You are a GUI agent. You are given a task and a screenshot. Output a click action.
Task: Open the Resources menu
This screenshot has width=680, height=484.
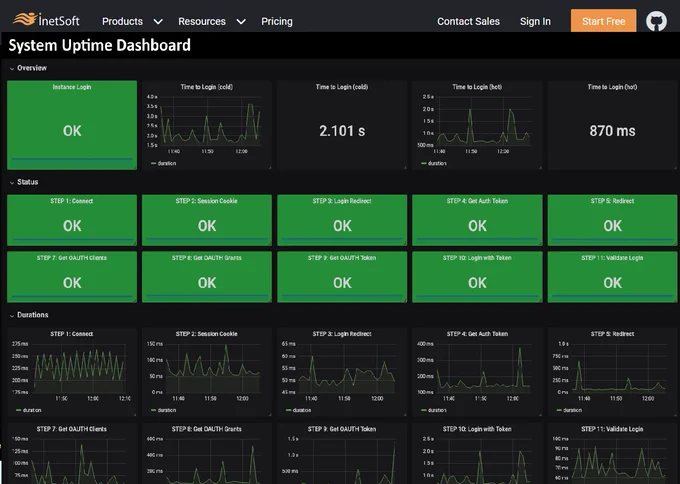[x=202, y=21]
